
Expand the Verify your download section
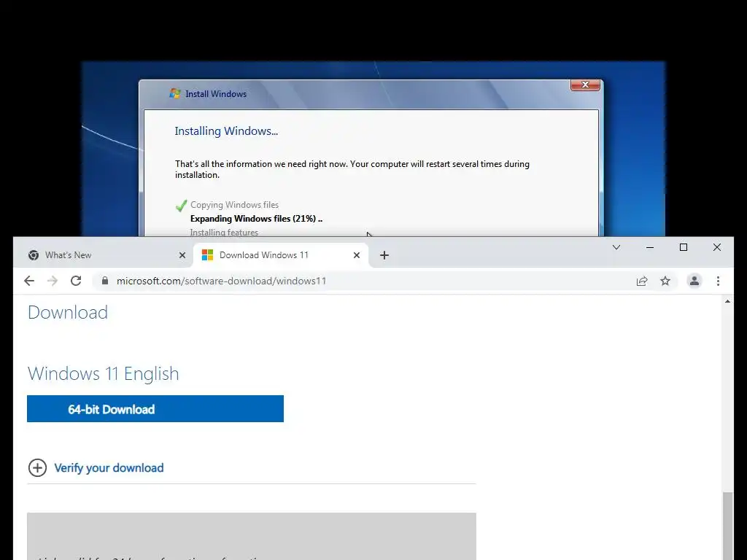tap(38, 467)
